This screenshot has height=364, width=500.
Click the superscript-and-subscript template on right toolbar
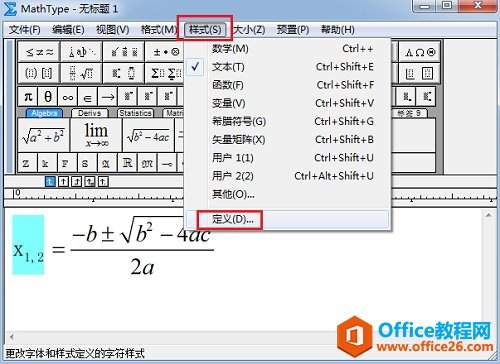tap(427, 97)
